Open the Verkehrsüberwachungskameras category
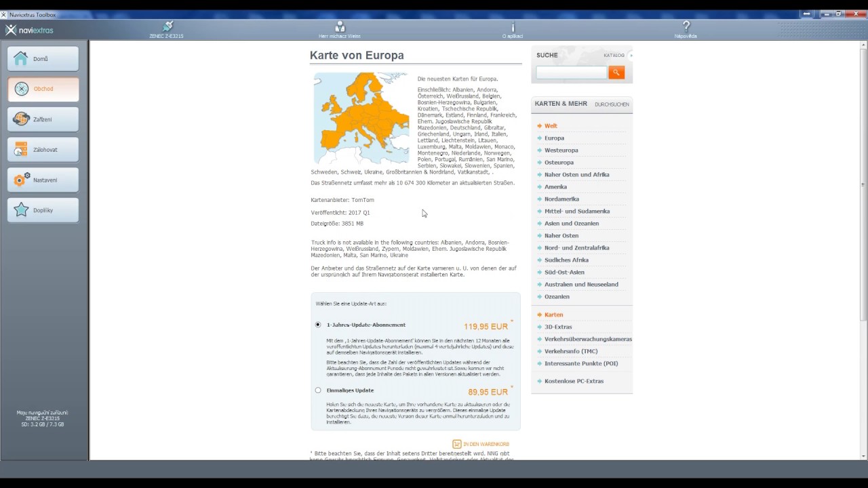This screenshot has height=488, width=868. (588, 340)
